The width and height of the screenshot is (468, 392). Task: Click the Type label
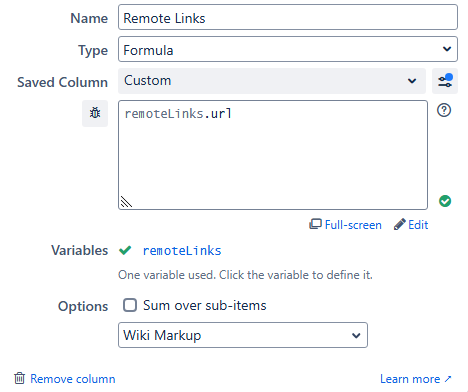[93, 51]
